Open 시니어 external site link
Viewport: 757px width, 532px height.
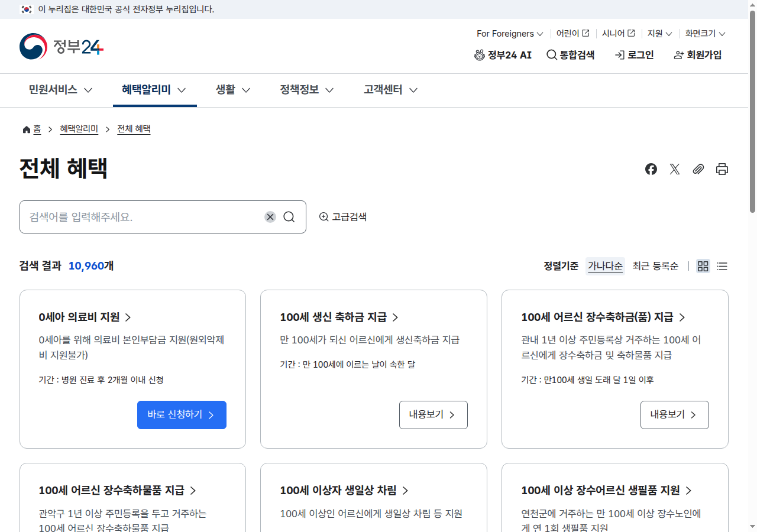(618, 34)
